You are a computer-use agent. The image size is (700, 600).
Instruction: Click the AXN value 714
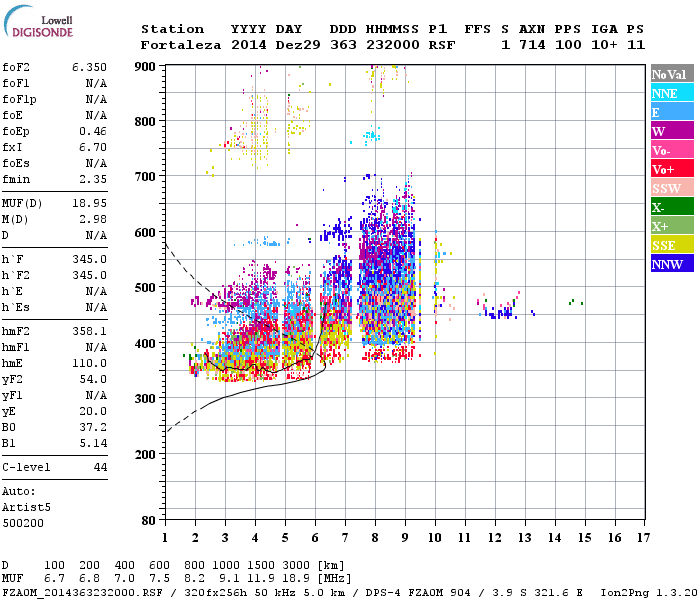point(532,45)
